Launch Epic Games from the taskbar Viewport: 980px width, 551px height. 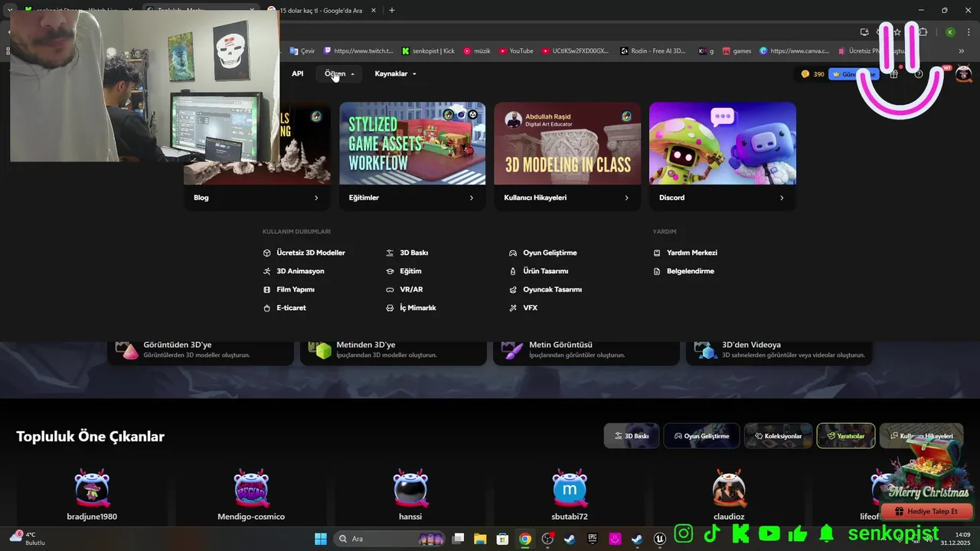[593, 539]
